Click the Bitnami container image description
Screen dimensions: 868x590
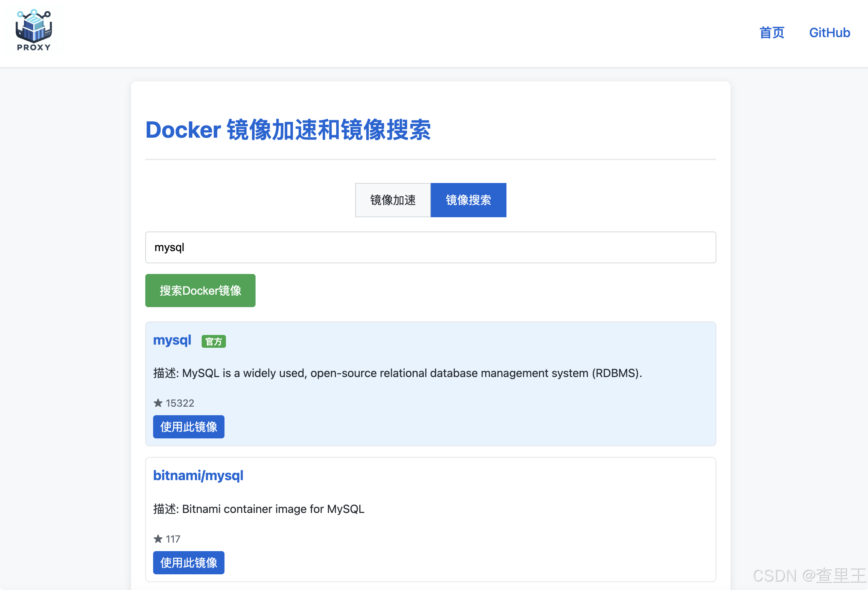[259, 509]
